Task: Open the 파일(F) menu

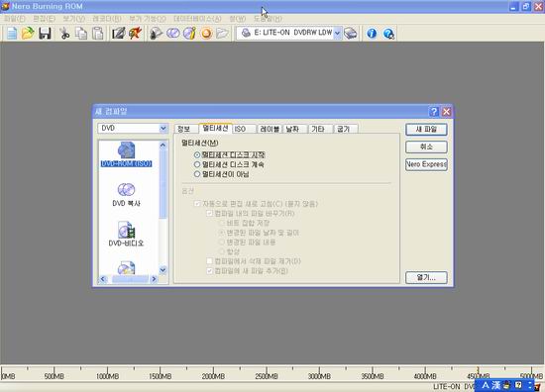Action: (15, 19)
